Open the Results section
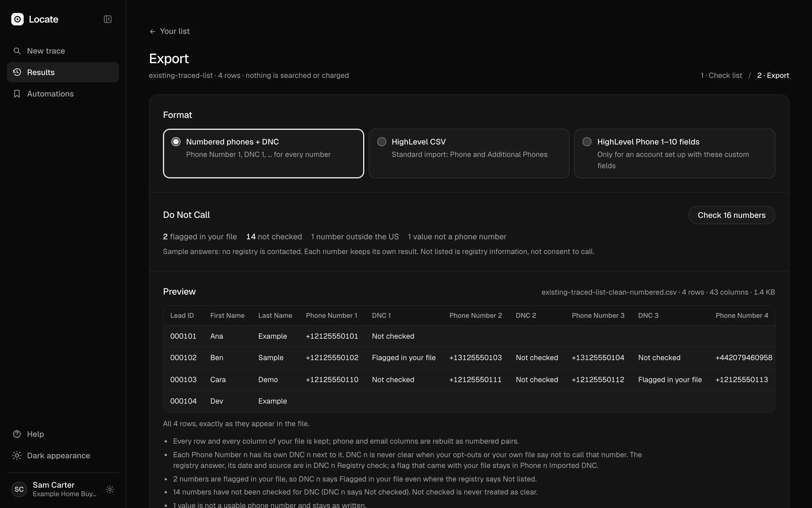 63,72
